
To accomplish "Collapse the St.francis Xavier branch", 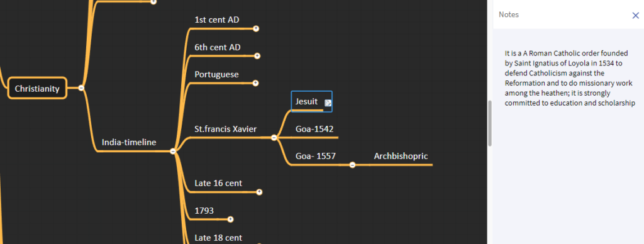I will pos(274,138).
